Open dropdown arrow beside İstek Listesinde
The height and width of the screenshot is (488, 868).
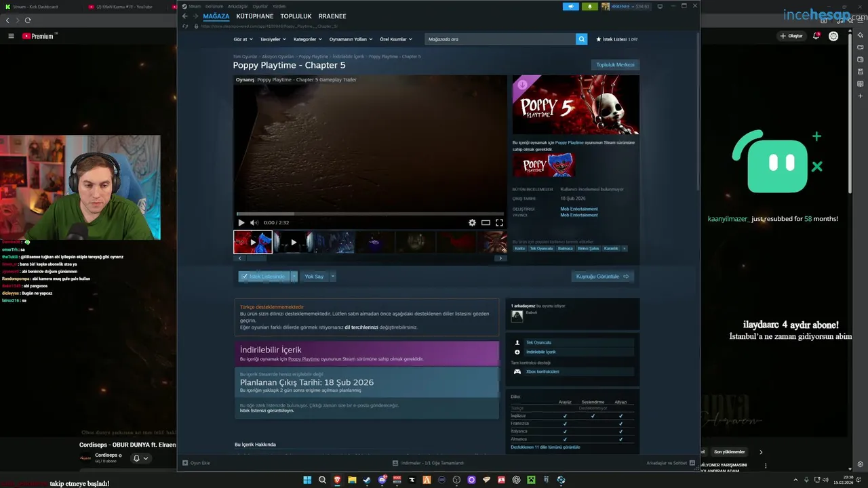[x=294, y=277]
